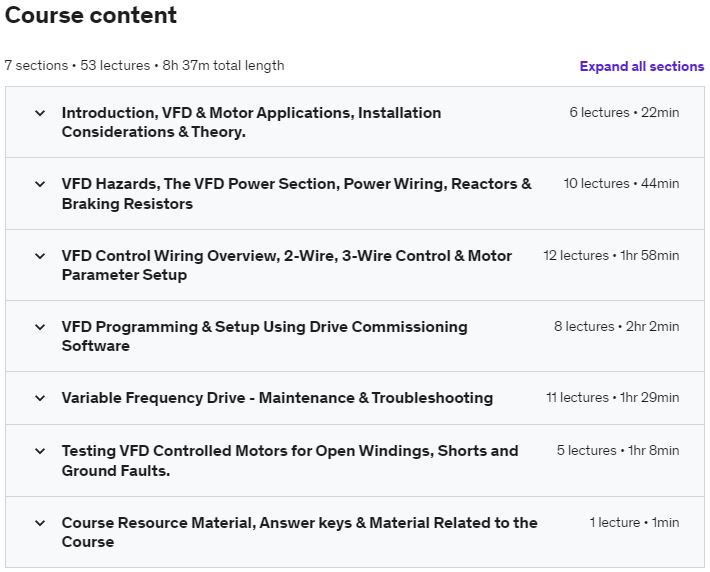
Task: Toggle chevron for VFD Programming & Setup
Action: (40, 327)
